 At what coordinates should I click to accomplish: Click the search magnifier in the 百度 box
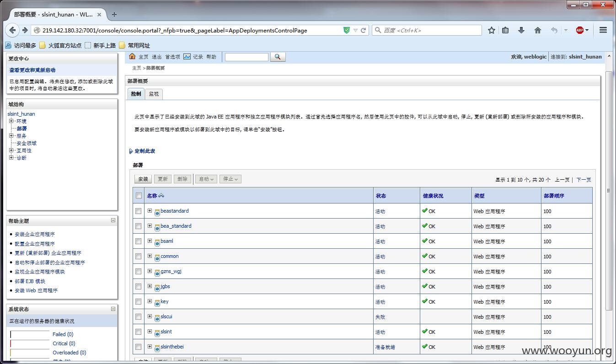tap(378, 30)
